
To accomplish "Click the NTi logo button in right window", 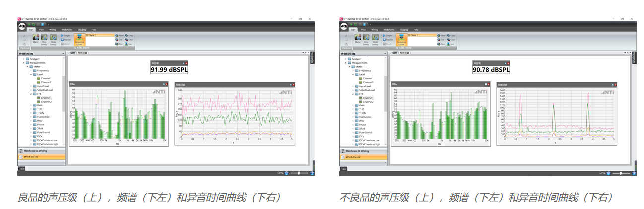I will coord(344,25).
